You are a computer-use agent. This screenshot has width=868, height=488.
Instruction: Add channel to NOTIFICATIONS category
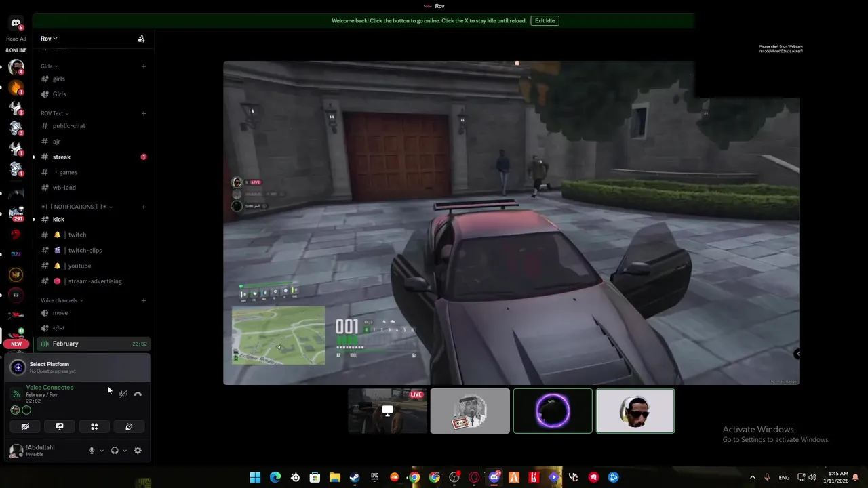[144, 207]
